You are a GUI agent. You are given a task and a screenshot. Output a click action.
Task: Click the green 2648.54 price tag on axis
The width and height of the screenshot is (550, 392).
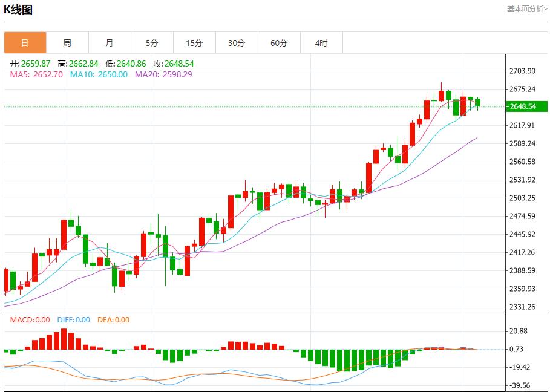click(x=524, y=106)
